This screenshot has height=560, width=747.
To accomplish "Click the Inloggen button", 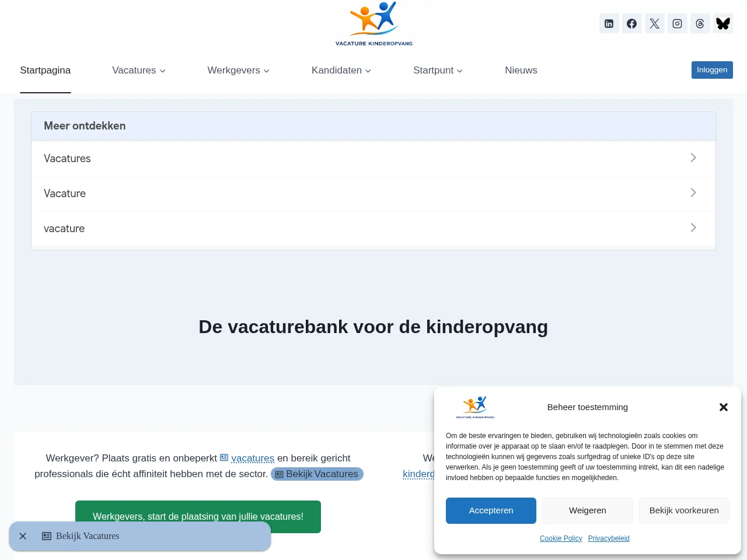I will 712,70.
